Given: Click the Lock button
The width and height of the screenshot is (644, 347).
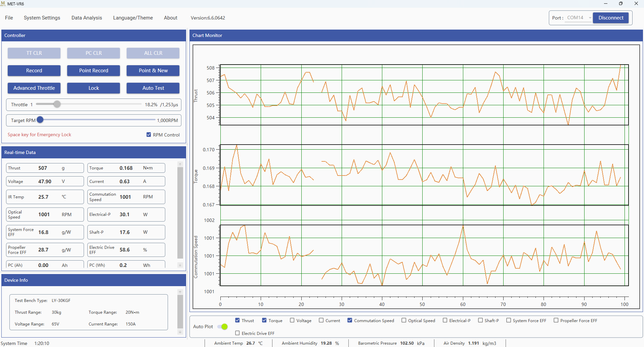Looking at the screenshot, I should pyautogui.click(x=94, y=88).
